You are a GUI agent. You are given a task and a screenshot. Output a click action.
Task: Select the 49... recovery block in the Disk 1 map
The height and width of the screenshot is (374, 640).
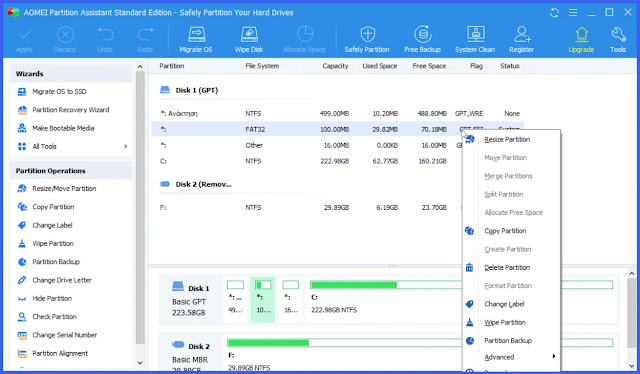[236, 300]
